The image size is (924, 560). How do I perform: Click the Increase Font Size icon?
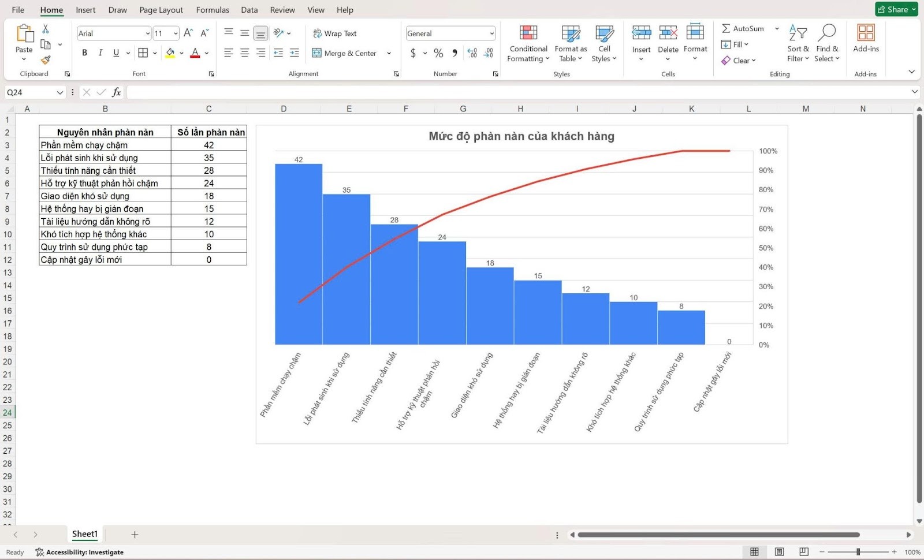[x=188, y=33]
